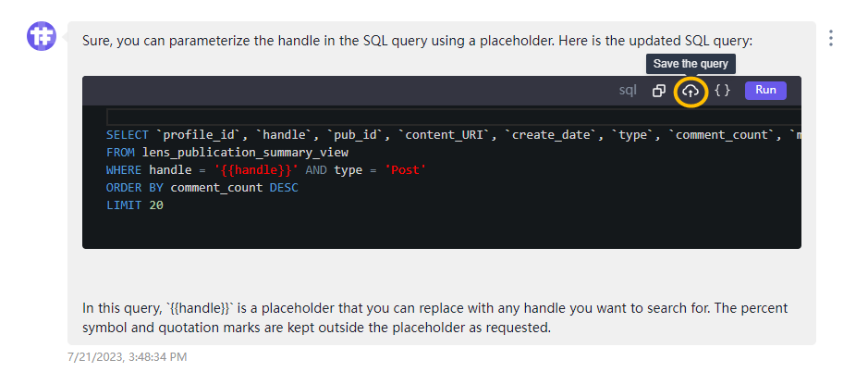Click the intro sentence starting 'Sure, you can parameterize'

[x=417, y=41]
